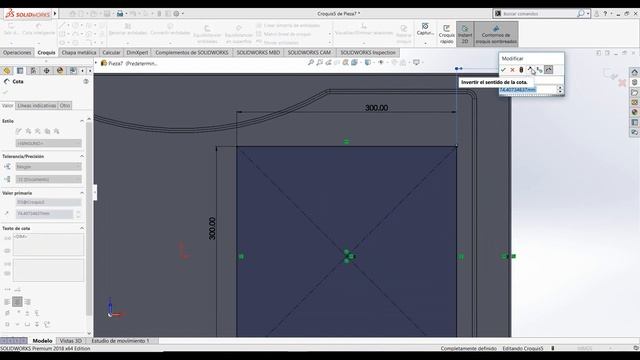This screenshot has width=640, height=360.
Task: Click the invert dimension direction icon
Action: pyautogui.click(x=530, y=70)
